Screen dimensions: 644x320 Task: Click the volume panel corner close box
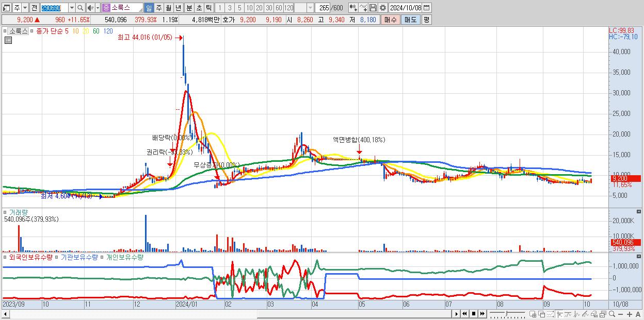coord(640,212)
